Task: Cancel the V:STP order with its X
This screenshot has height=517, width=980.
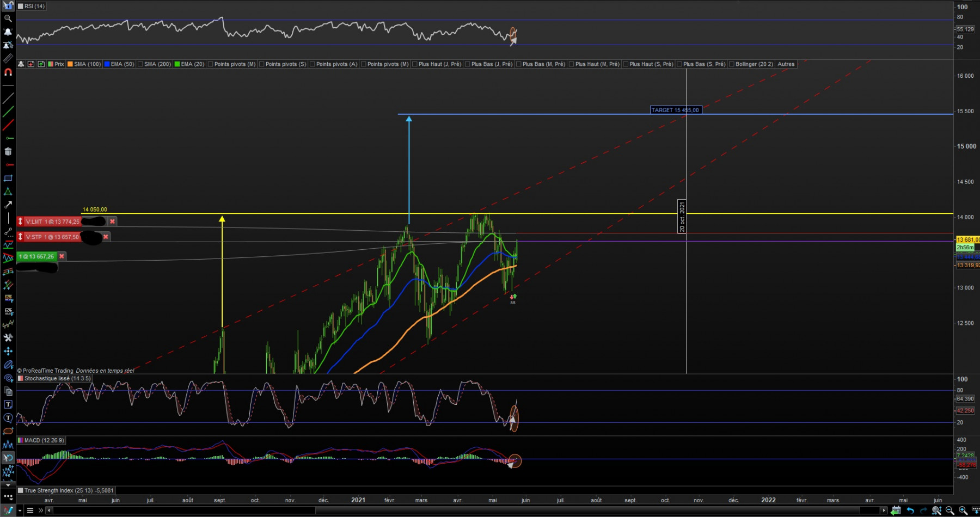Action: click(106, 237)
